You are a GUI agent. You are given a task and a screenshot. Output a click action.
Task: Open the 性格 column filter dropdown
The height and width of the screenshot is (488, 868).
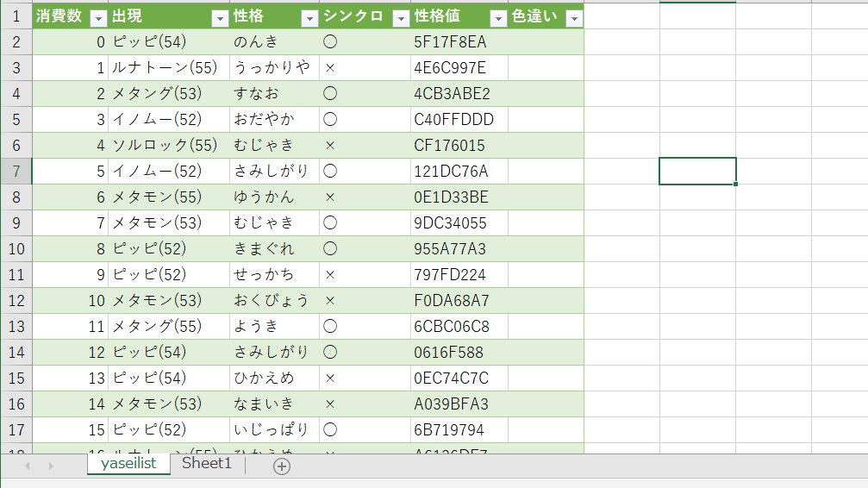pos(309,19)
